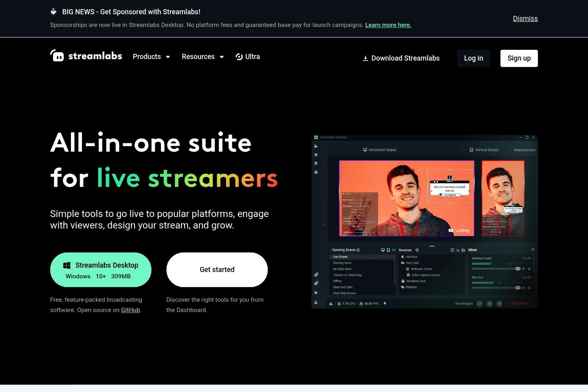
Task: Click Download Streamlabs in the header
Action: pyautogui.click(x=401, y=58)
